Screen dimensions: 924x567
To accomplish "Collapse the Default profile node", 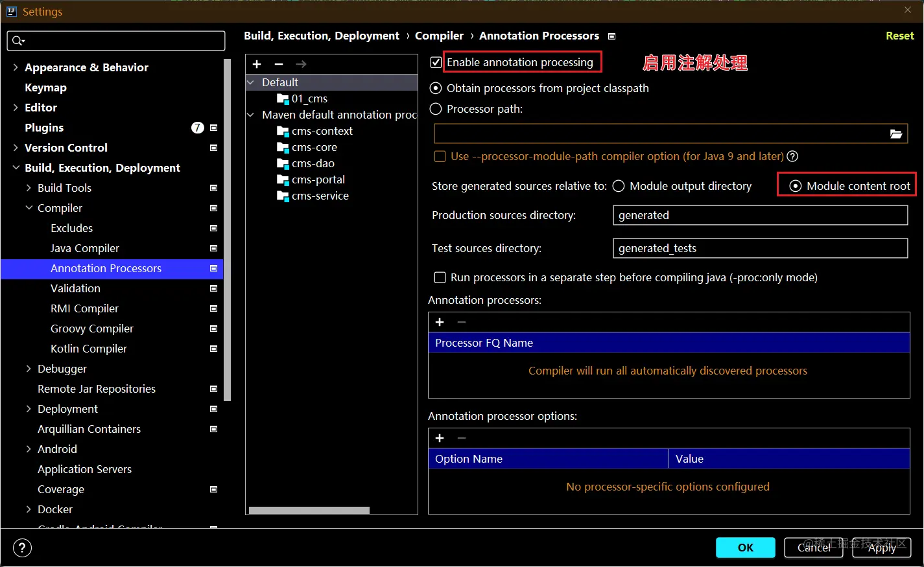I will tap(251, 82).
